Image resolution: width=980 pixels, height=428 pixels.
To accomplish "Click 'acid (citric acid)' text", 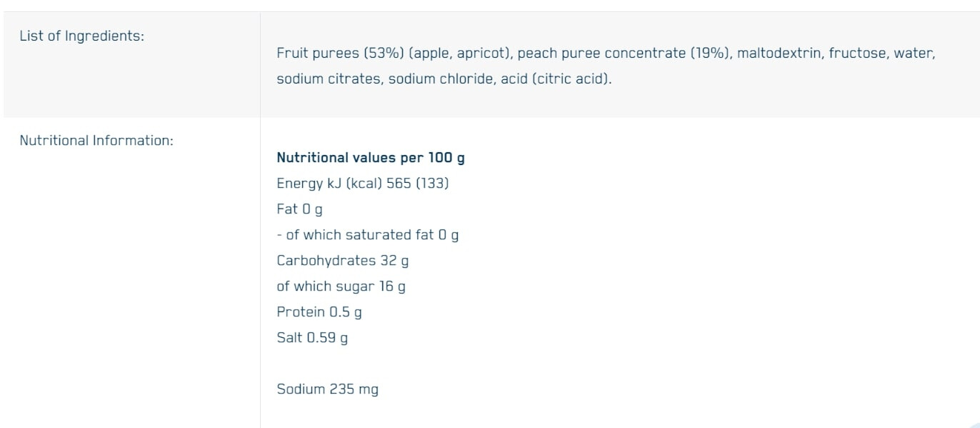I will (556, 79).
